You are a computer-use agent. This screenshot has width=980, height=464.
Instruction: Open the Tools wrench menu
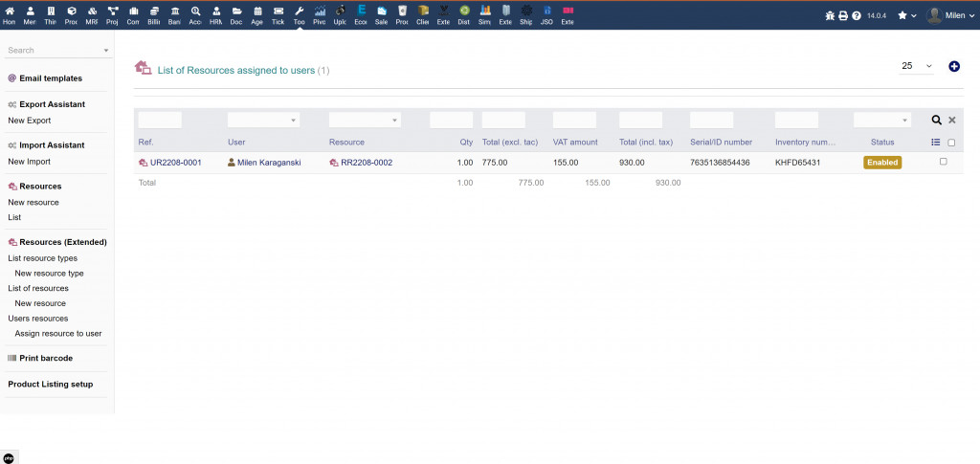click(299, 14)
